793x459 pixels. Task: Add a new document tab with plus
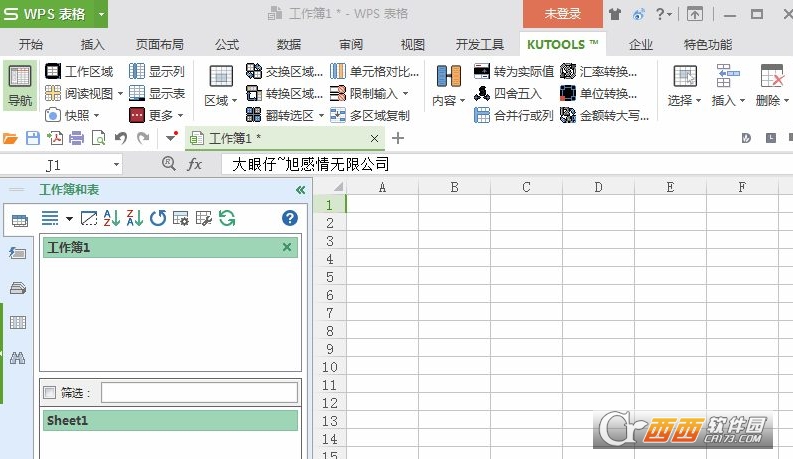tap(398, 138)
